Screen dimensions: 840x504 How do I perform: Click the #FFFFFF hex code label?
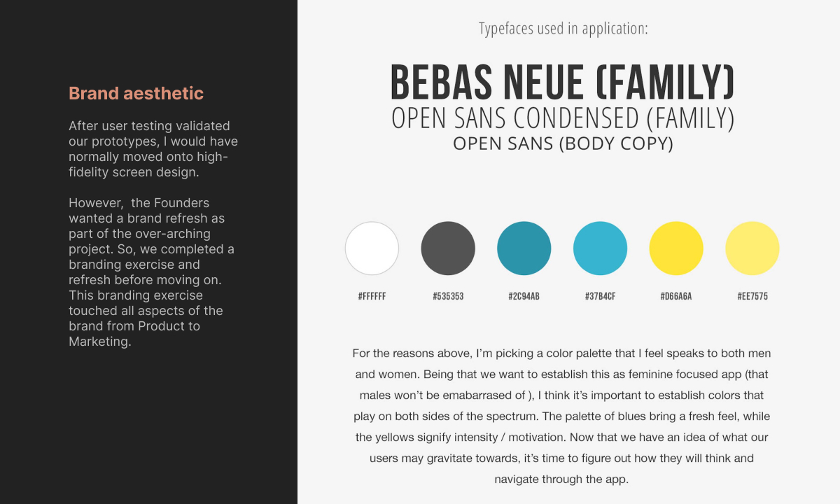click(x=372, y=296)
